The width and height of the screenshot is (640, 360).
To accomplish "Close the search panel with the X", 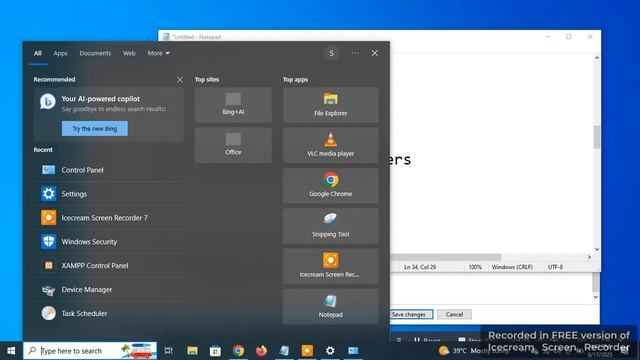I will (375, 53).
